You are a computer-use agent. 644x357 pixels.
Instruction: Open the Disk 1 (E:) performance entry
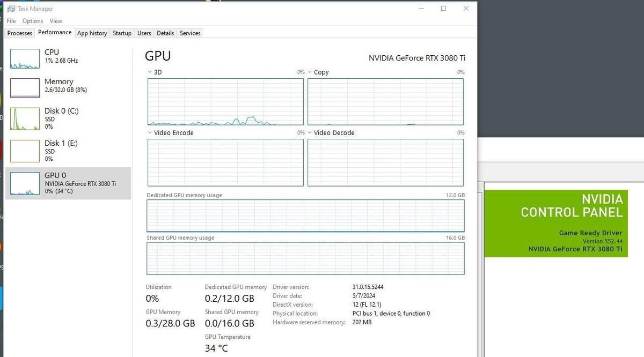click(68, 151)
